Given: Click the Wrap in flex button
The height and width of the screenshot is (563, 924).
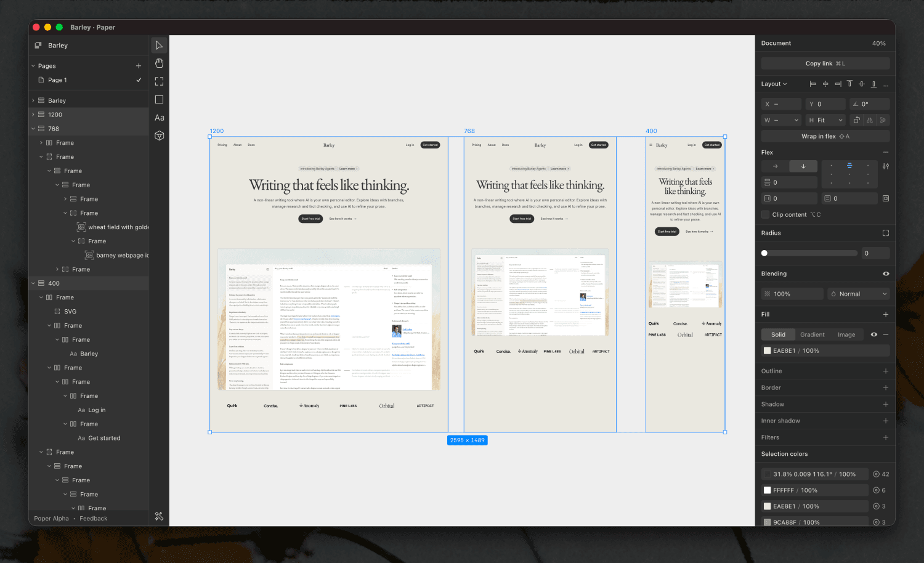Looking at the screenshot, I should click(825, 136).
